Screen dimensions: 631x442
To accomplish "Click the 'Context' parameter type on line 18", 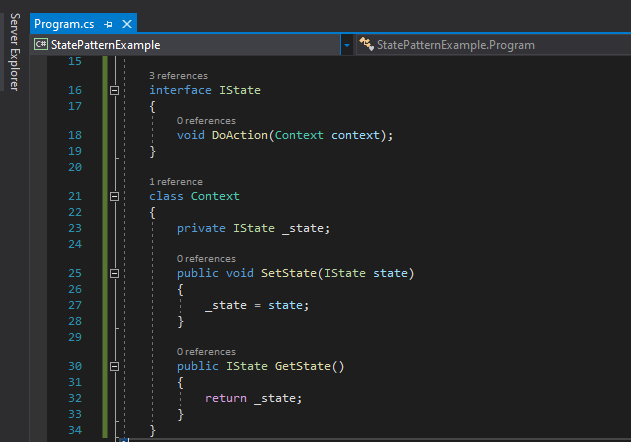I will (x=299, y=135).
